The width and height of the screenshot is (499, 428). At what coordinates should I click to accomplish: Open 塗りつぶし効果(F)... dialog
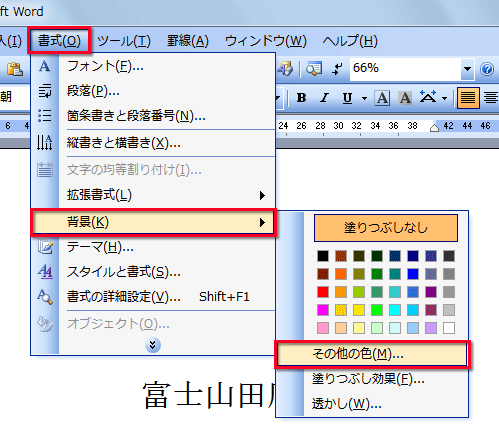(372, 379)
